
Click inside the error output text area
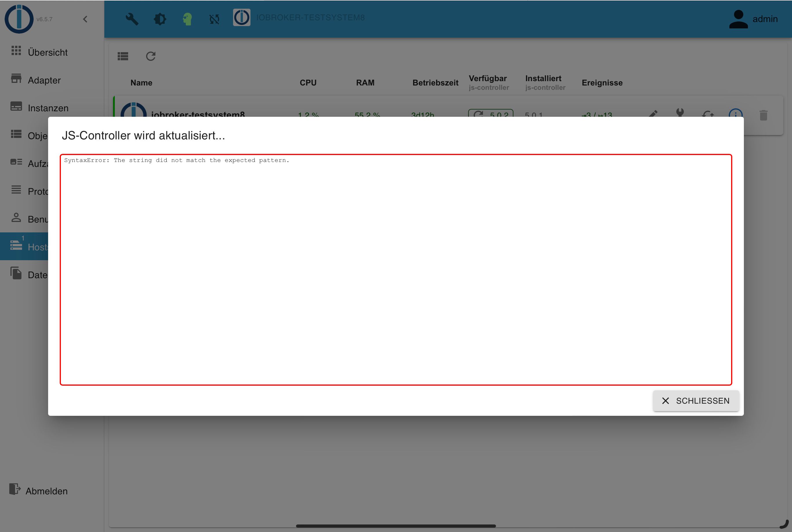[x=395, y=270]
